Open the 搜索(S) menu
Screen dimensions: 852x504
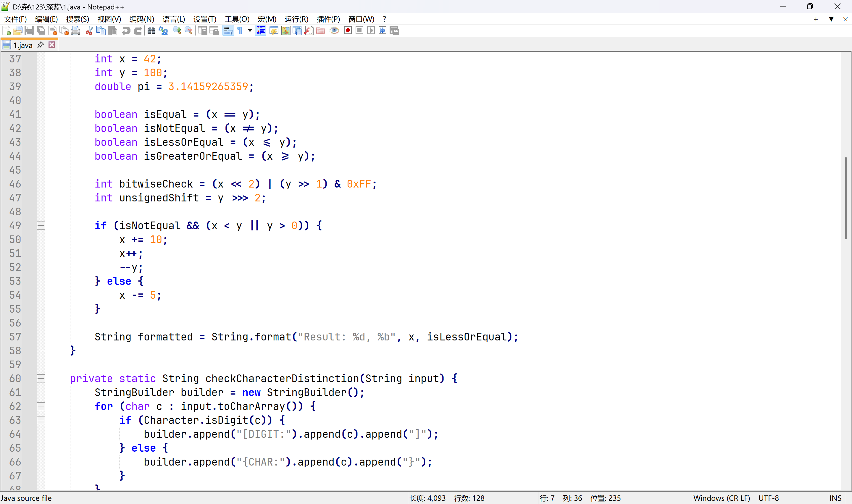click(x=78, y=19)
